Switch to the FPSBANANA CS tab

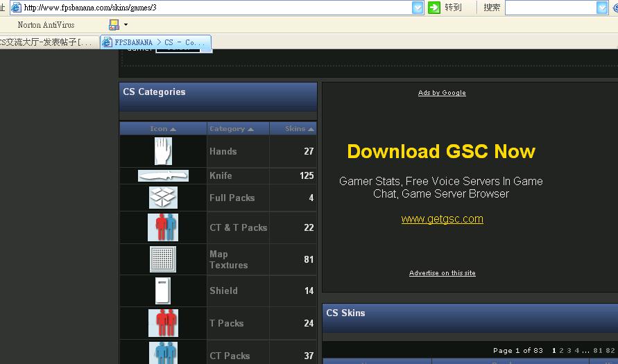coord(156,42)
